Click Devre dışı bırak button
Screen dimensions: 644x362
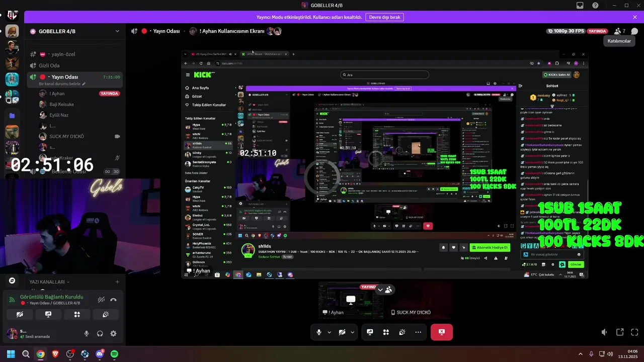click(x=384, y=17)
